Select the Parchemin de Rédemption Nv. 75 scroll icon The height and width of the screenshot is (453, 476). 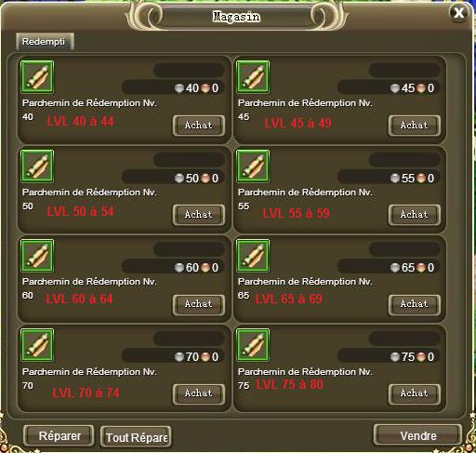pyautogui.click(x=253, y=345)
